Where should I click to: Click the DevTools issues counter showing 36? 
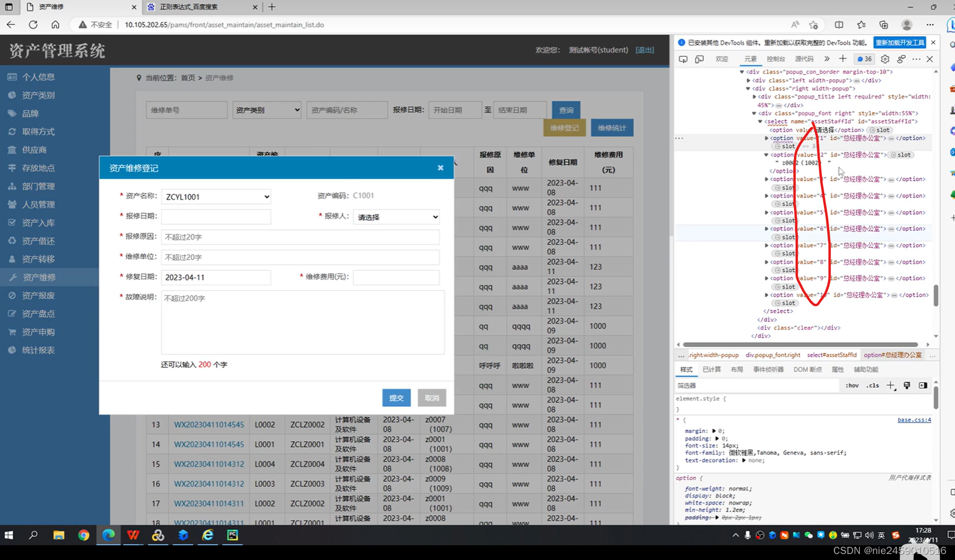865,59
